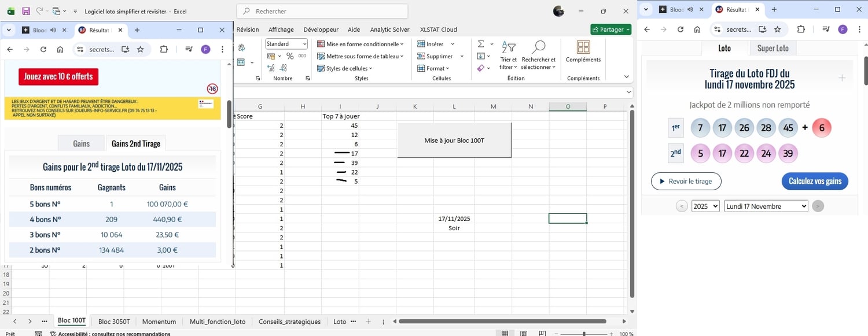Mute the Blood tab in left Chrome window

(x=53, y=30)
